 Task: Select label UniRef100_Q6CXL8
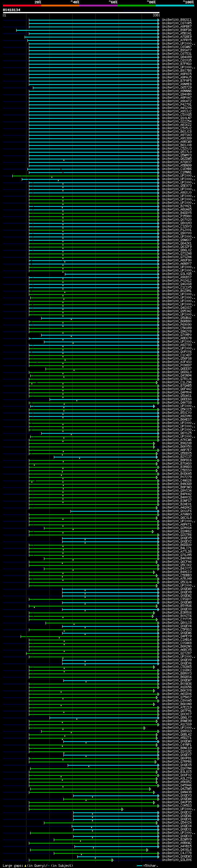pos(176,518)
